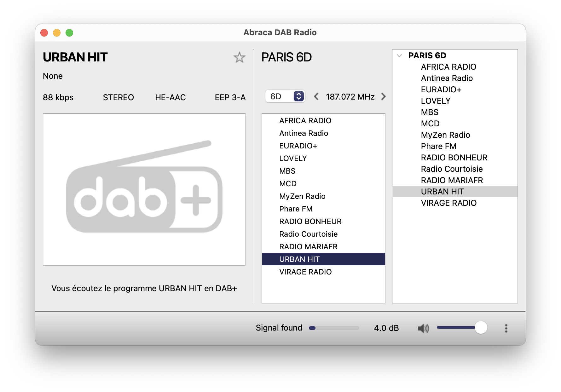Click the dynamic label text below slideshow
This screenshot has width=561, height=392.
pos(144,288)
